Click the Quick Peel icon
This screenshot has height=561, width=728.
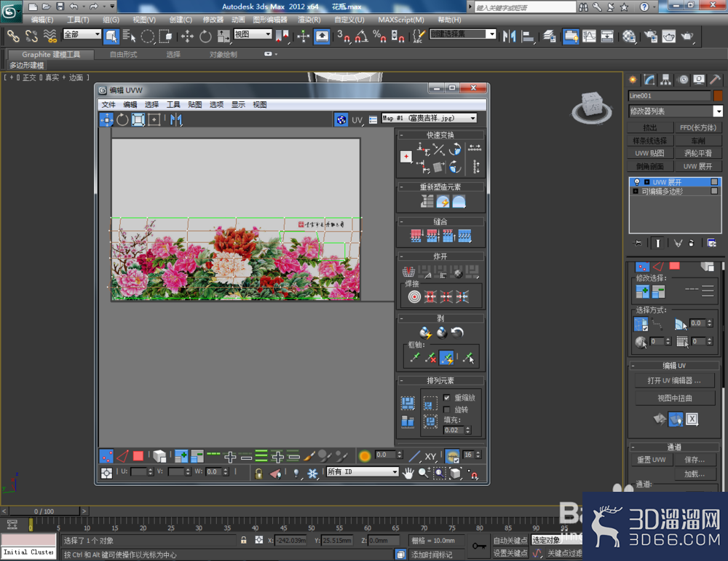point(425,332)
